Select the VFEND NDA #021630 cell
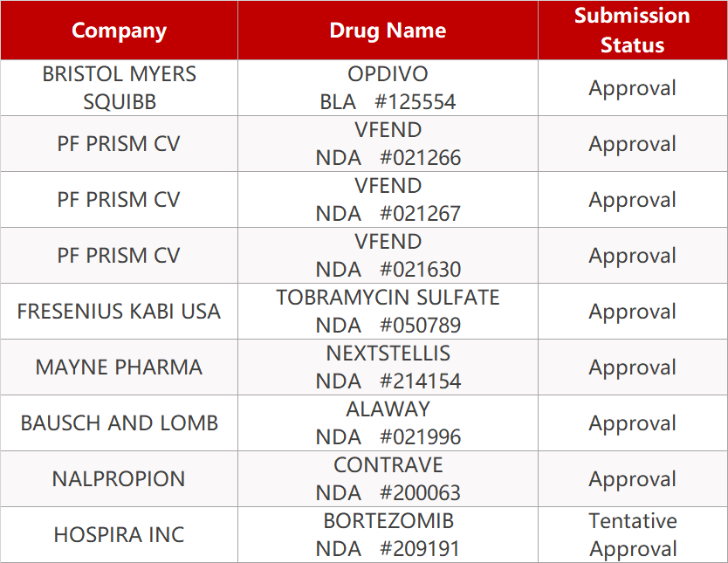 (388, 256)
